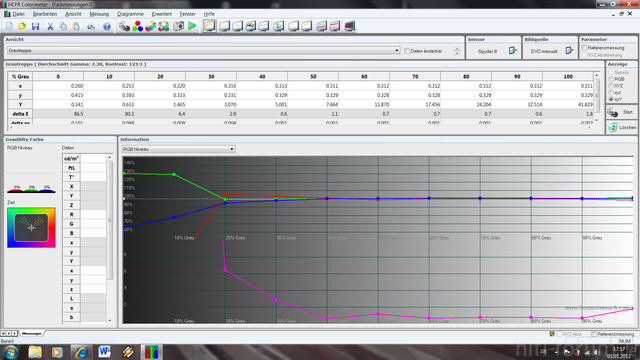This screenshot has height=360, width=640.
Task: Open the Messung menu
Action: [x=99, y=14]
